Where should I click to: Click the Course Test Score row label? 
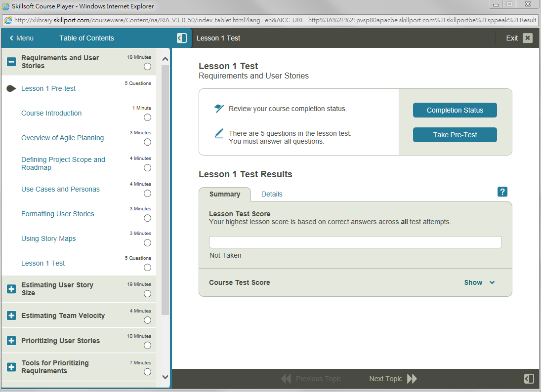point(240,282)
